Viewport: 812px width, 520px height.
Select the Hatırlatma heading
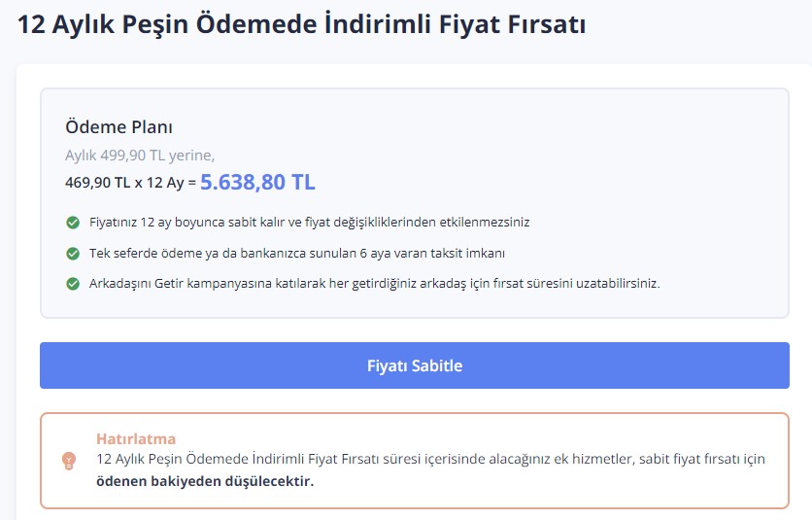(136, 439)
